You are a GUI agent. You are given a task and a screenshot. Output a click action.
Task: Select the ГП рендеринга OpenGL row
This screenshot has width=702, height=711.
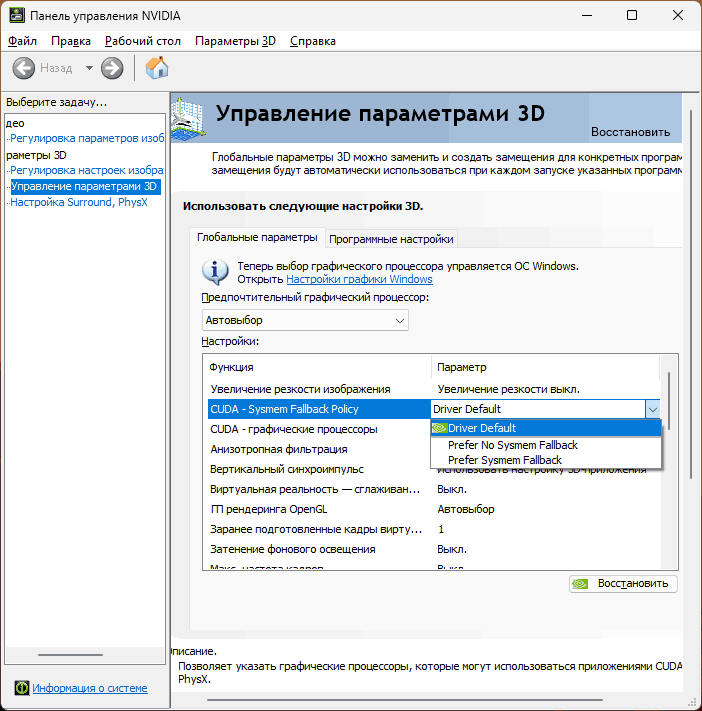[433, 509]
